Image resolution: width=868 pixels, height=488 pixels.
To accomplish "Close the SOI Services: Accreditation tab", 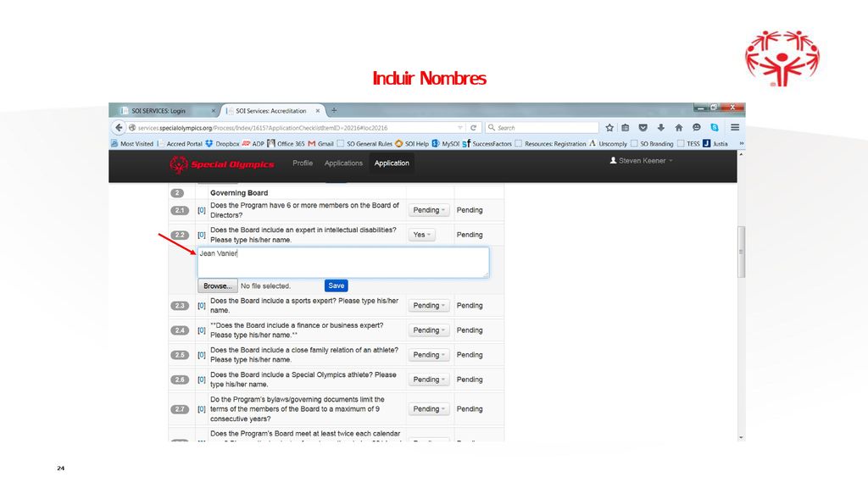I will point(318,111).
